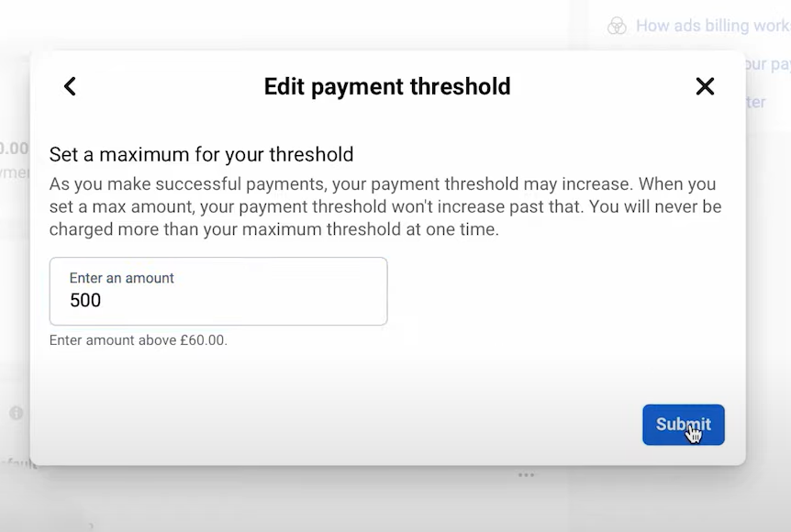
Task: Click the dimmed backdrop above the dialog
Action: click(x=367, y=23)
